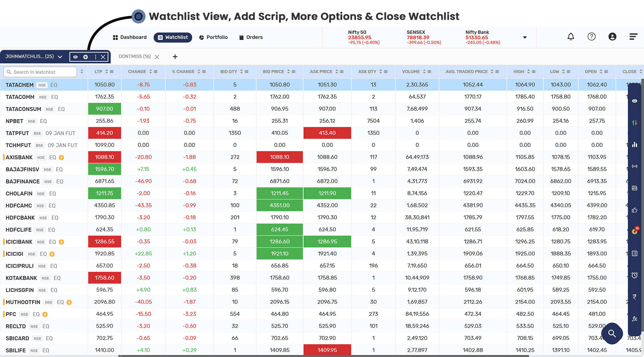Image resolution: width=644 pixels, height=357 pixels.
Task: Add a new watchlist with plus button
Action: click(x=175, y=57)
